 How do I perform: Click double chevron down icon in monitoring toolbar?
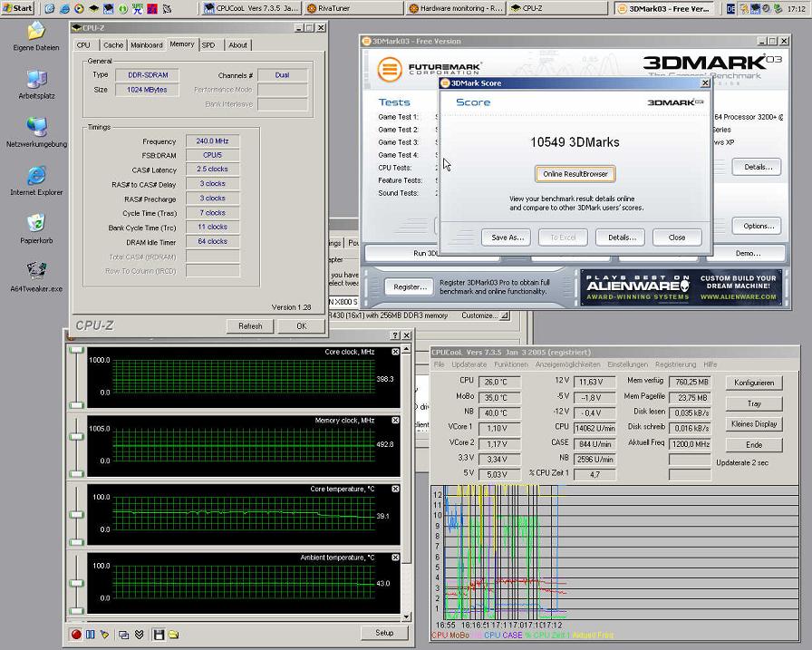[139, 635]
